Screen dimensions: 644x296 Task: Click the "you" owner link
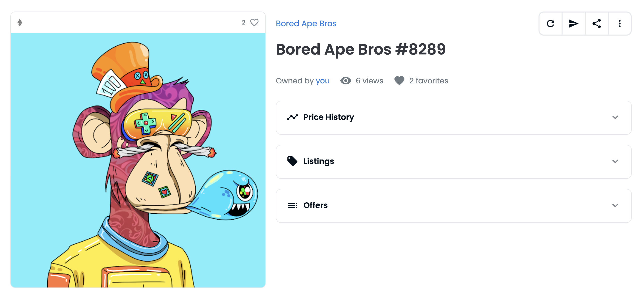click(323, 81)
